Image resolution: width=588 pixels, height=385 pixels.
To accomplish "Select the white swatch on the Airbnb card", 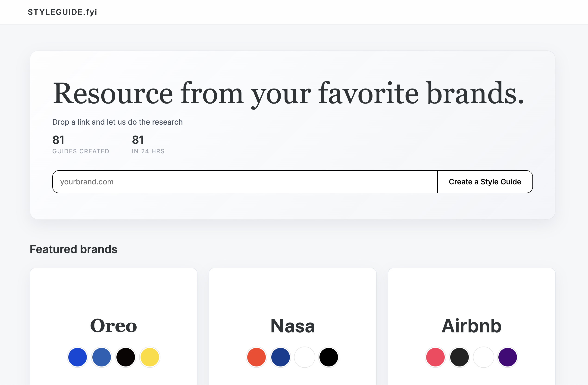I will pos(484,357).
